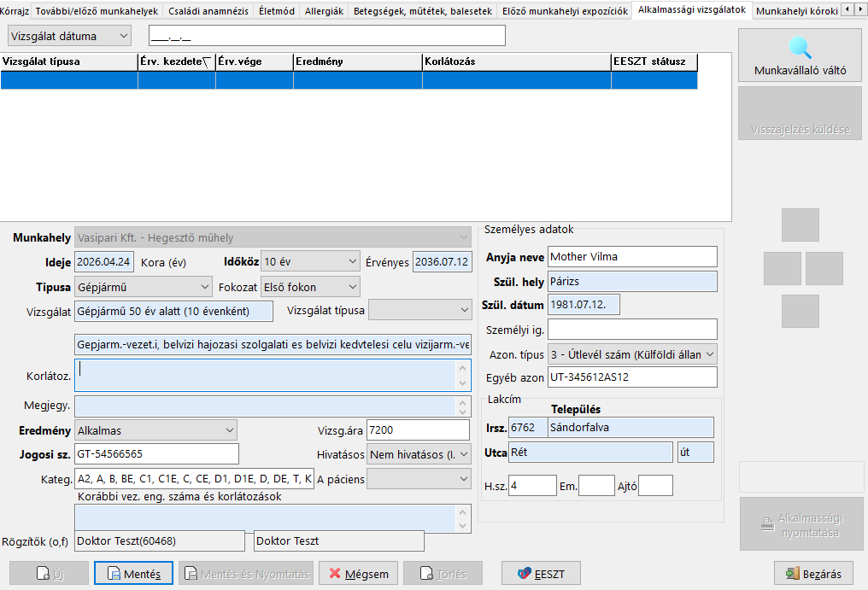868x590 pixels.
Task: Open the Családi anamnézis tab
Action: tap(208, 11)
